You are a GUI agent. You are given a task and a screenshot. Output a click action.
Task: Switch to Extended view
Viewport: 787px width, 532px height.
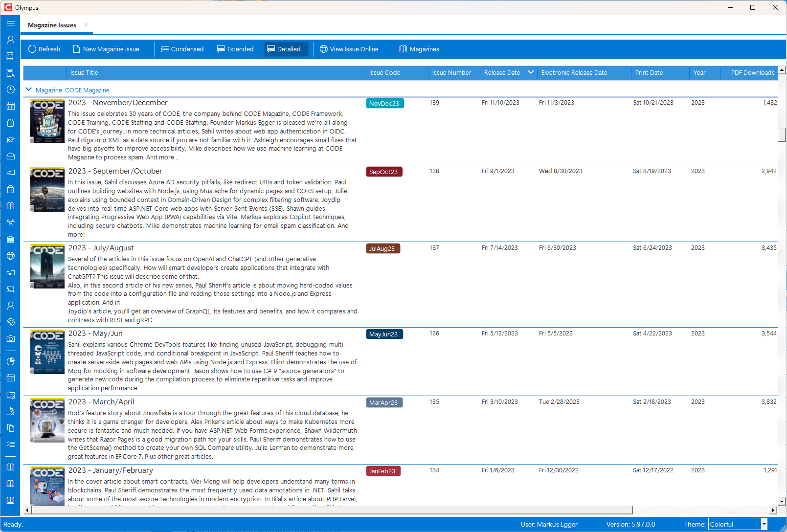235,49
